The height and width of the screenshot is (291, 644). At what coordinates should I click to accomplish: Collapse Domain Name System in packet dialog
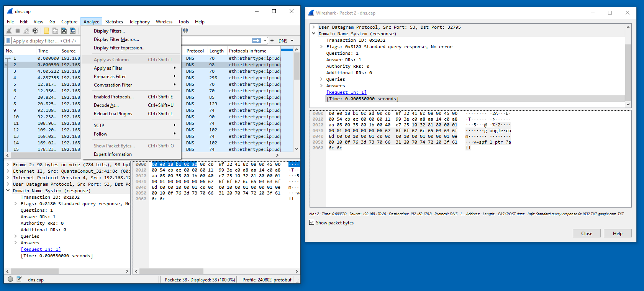click(x=314, y=34)
